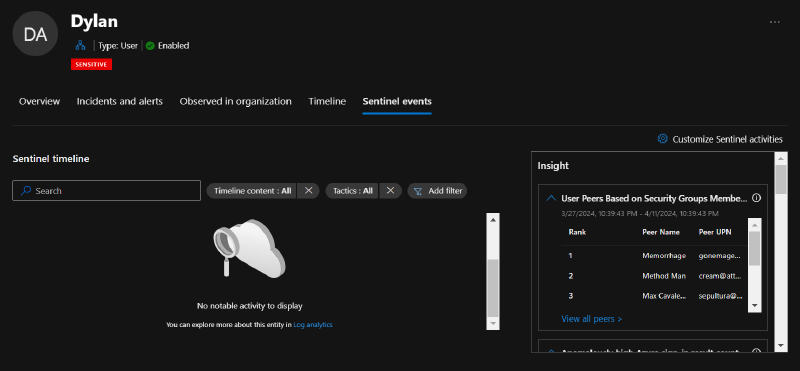Select the Timeline tab
The width and height of the screenshot is (800, 371).
click(x=327, y=102)
